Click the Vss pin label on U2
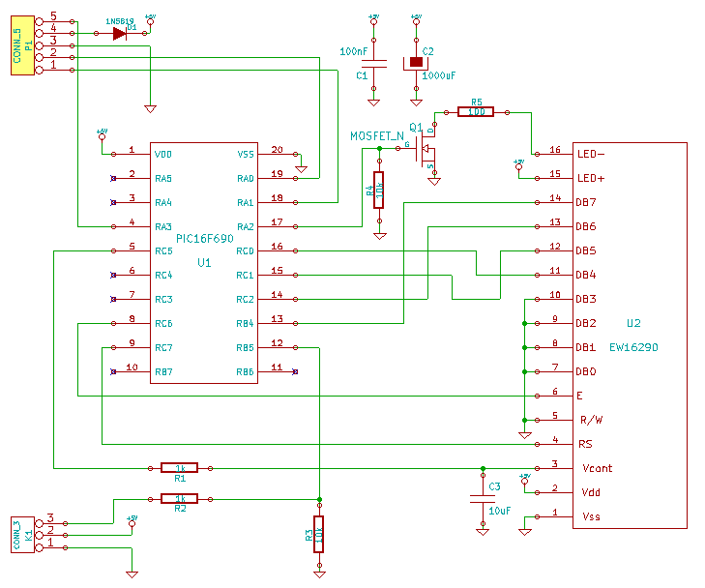The image size is (705, 588). 591,516
